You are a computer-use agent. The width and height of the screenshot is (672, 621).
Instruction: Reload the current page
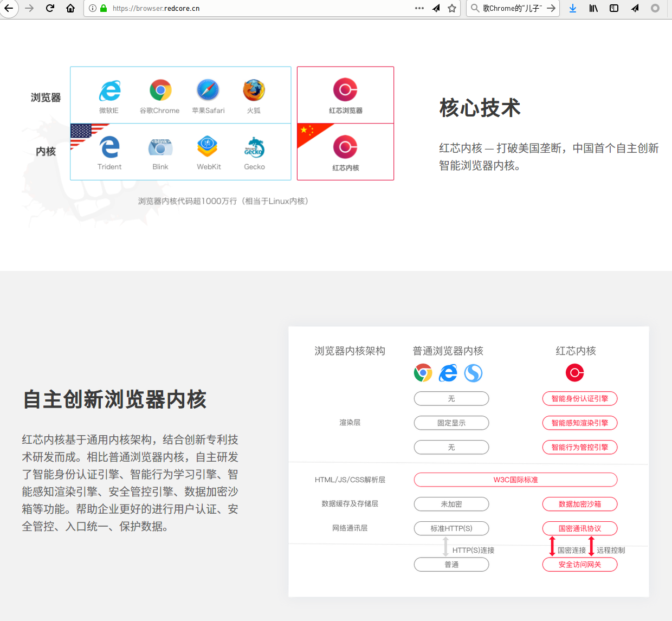(50, 8)
